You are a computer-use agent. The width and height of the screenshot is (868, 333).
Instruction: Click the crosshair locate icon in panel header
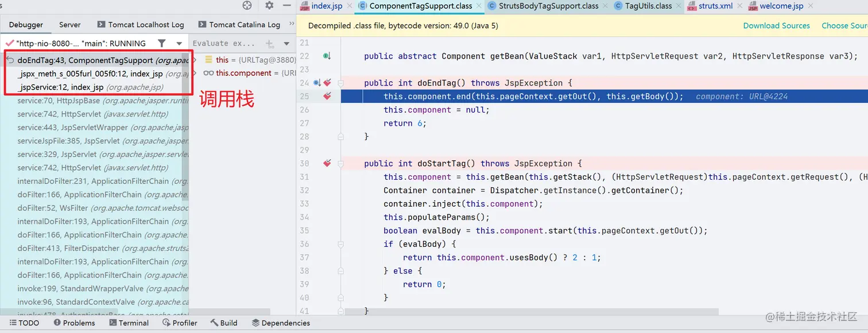tap(247, 6)
